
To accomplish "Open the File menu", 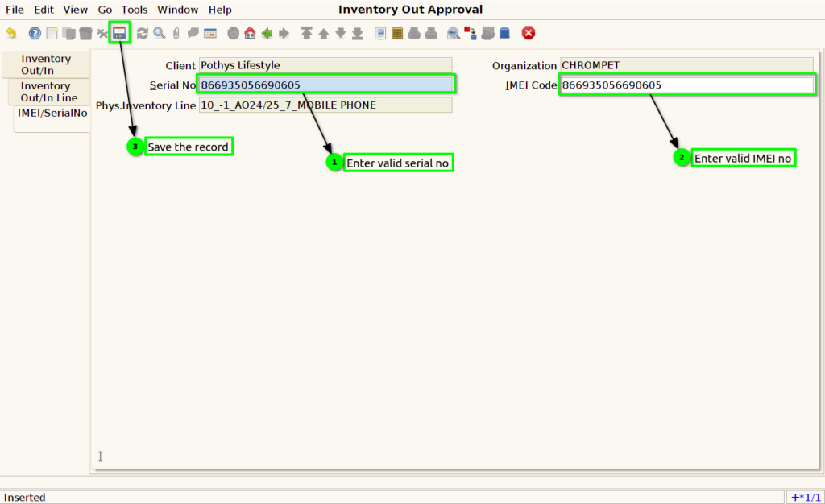I will point(15,10).
